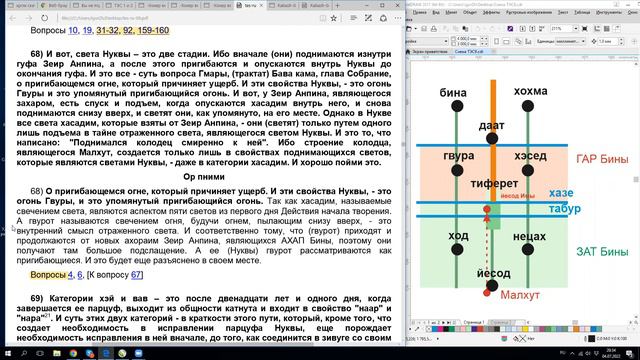Open the units dropdown in CorelDRAW
The height and width of the screenshot is (360, 640).
(x=583, y=41)
